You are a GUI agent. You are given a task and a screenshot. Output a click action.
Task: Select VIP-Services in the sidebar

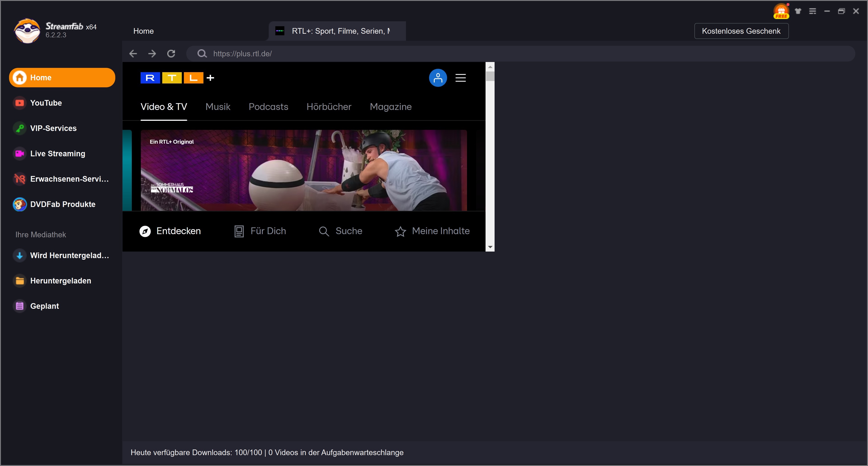tap(53, 128)
